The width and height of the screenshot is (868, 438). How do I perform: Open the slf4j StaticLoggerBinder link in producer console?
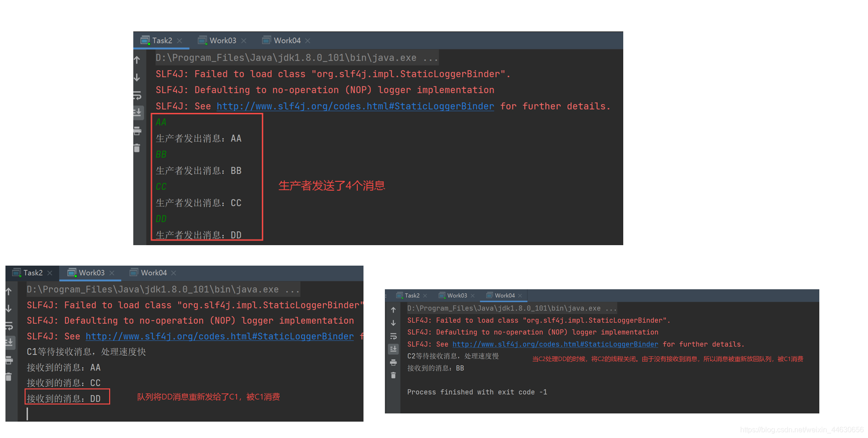pyautogui.click(x=355, y=106)
